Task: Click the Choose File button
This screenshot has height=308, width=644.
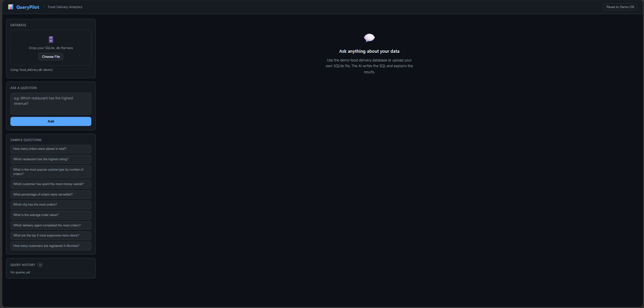Action: (x=51, y=57)
